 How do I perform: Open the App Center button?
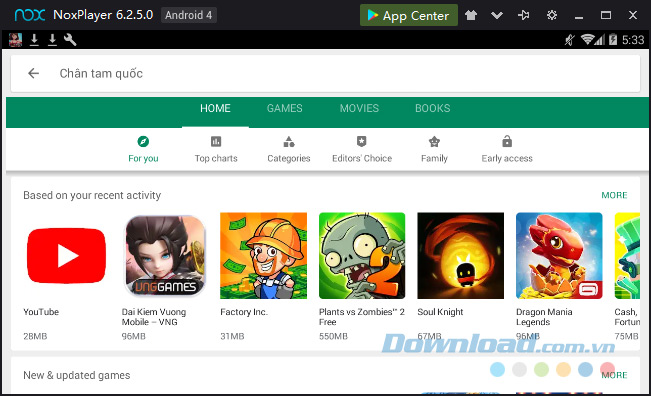[x=409, y=15]
